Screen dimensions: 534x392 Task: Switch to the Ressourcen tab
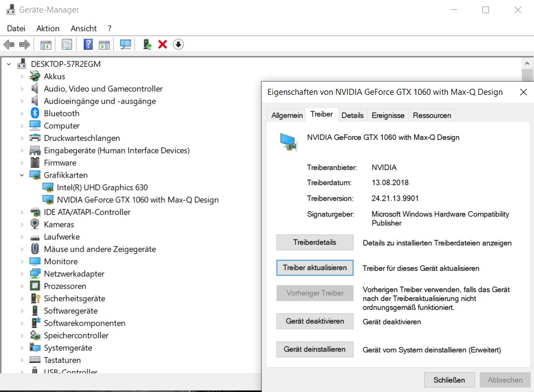[x=432, y=115]
